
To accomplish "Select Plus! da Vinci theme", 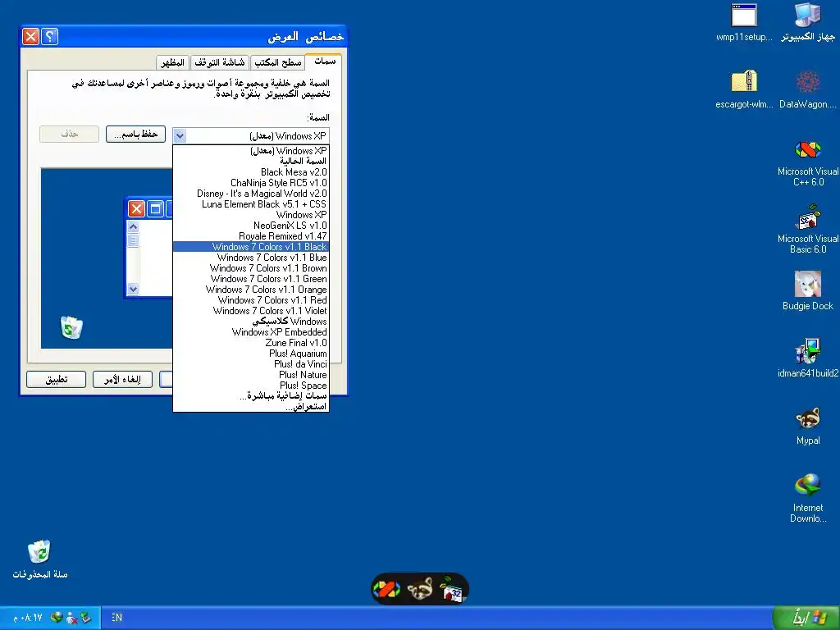I will tap(251, 364).
